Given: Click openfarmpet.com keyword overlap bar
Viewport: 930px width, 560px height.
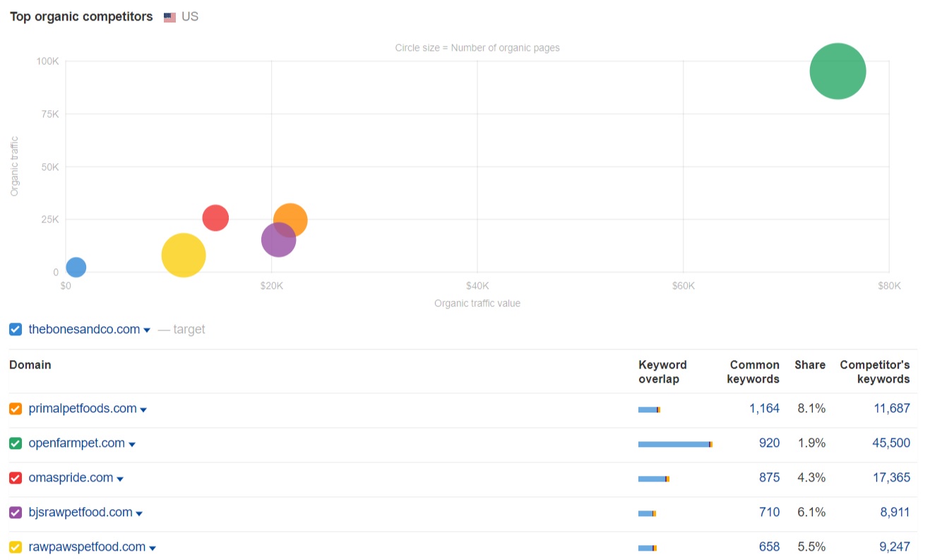Looking at the screenshot, I should 674,444.
